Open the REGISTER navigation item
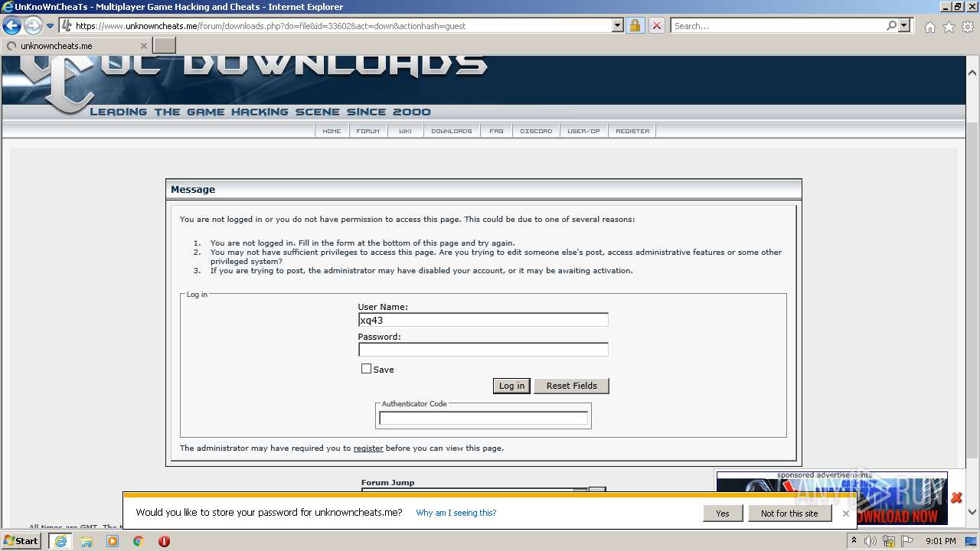This screenshot has width=980, height=551. point(632,131)
